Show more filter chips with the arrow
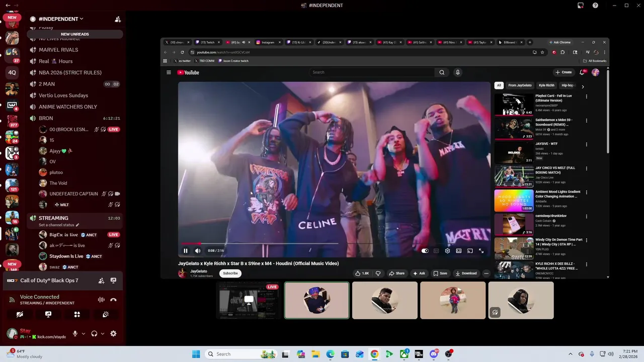Screen dimensions: 644x362 tap(583, 86)
